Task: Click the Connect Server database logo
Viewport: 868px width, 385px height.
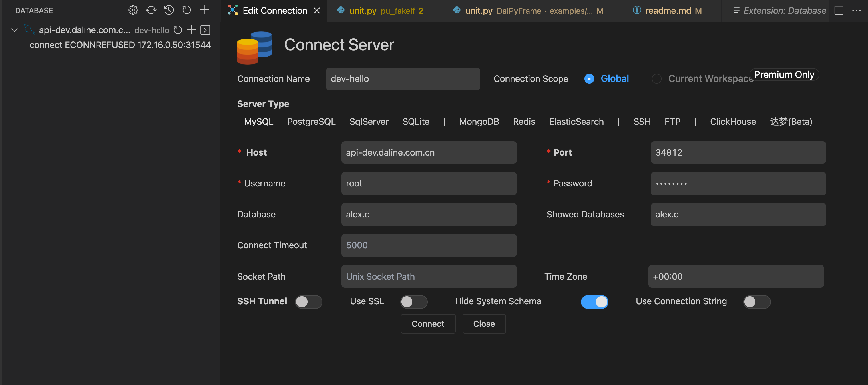Action: [254, 48]
